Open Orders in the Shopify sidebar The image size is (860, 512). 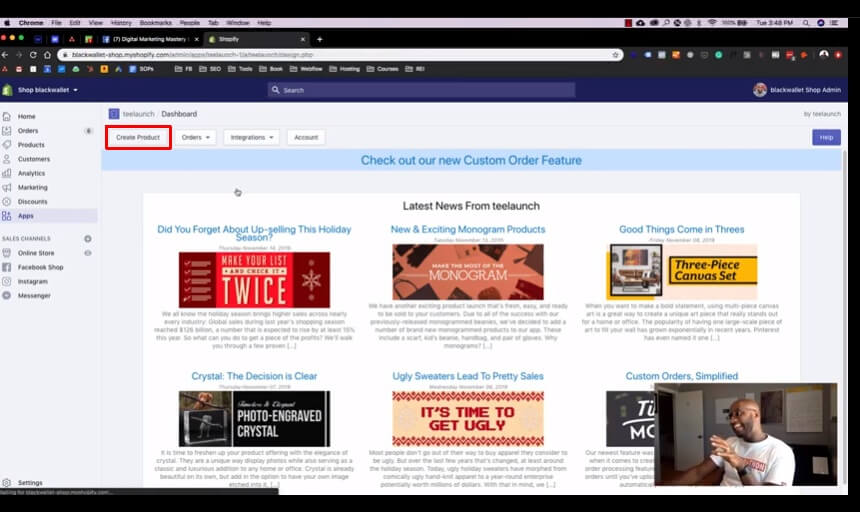tap(28, 130)
